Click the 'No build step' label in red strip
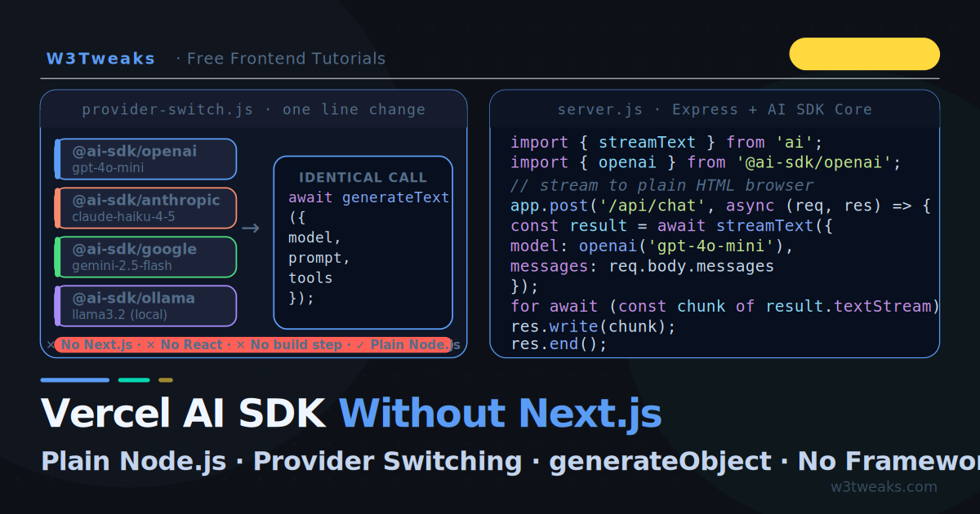980x514 pixels. pyautogui.click(x=296, y=345)
